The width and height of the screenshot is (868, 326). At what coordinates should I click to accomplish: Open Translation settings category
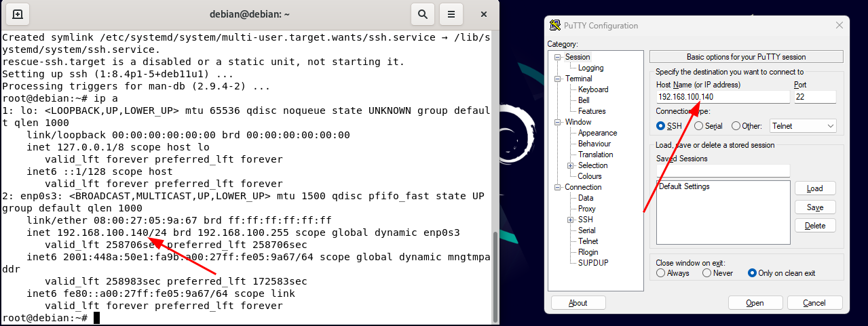tap(595, 155)
